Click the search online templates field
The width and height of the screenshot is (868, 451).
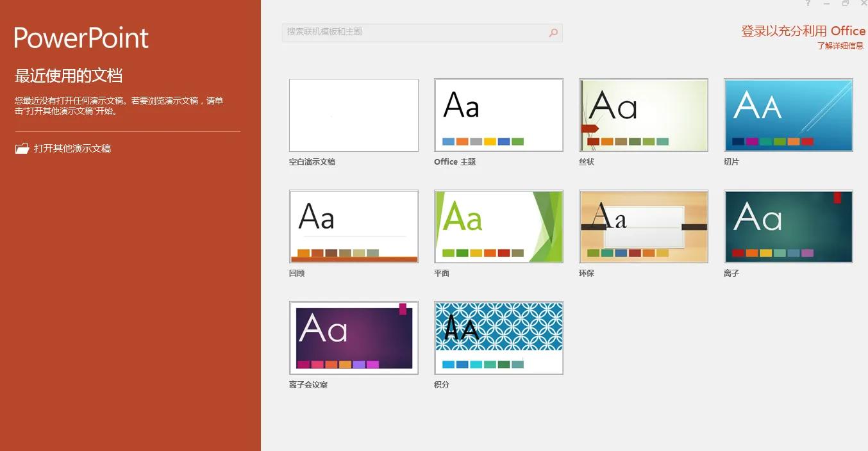click(x=422, y=33)
